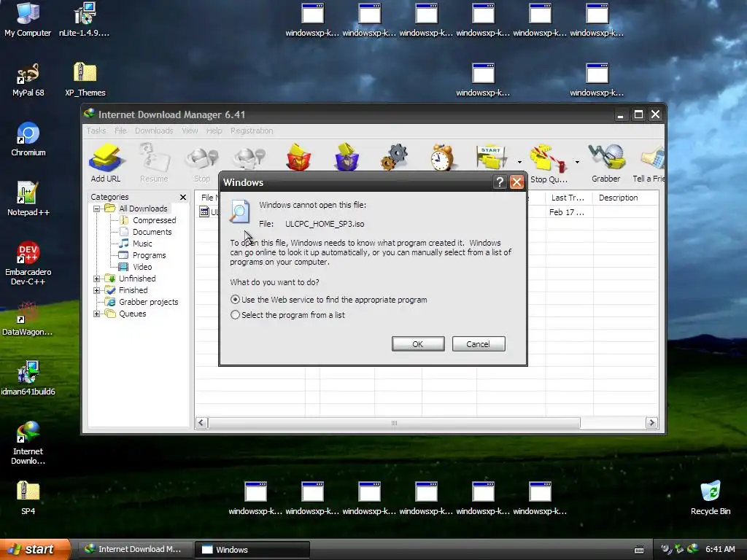Click the Add URL toolbar icon
Image resolution: width=747 pixels, height=560 pixels.
[x=106, y=163]
